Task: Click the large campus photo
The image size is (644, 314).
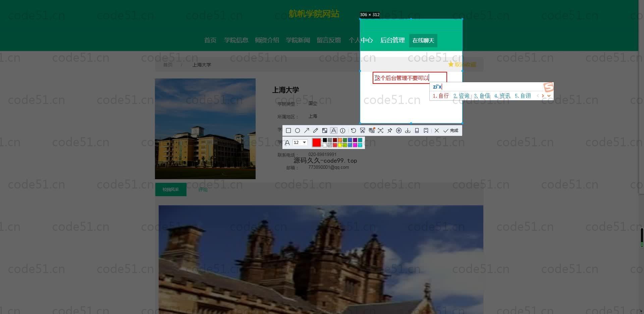Action: tap(321, 260)
